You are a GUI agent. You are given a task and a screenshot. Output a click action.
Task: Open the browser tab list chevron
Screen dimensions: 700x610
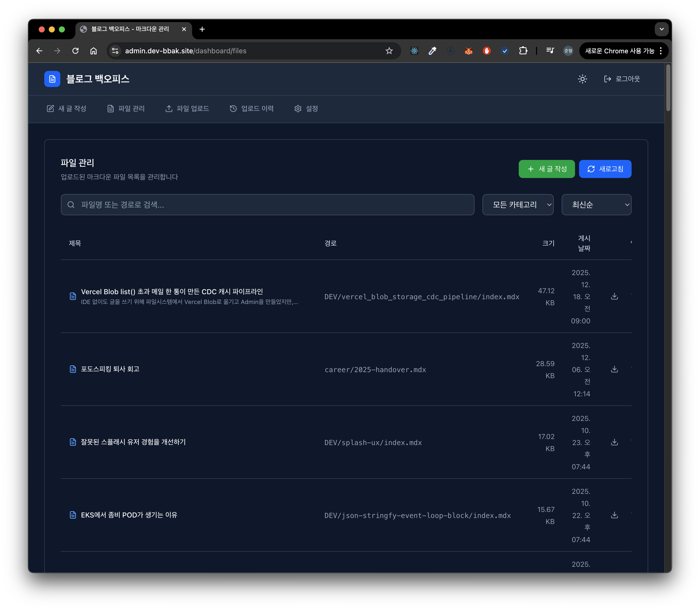pyautogui.click(x=661, y=29)
